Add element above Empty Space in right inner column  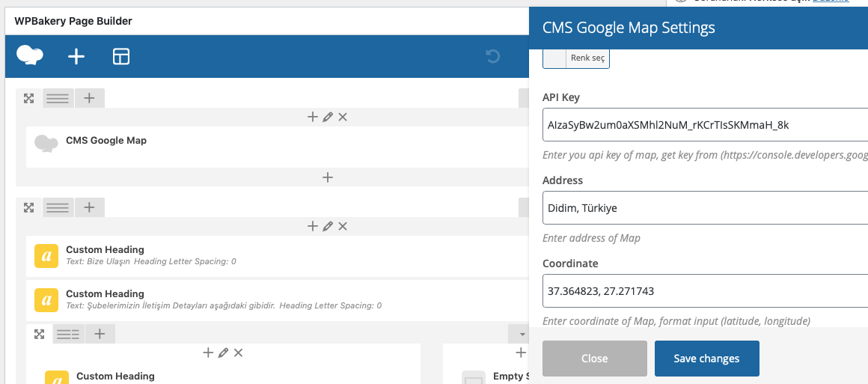coord(521,353)
